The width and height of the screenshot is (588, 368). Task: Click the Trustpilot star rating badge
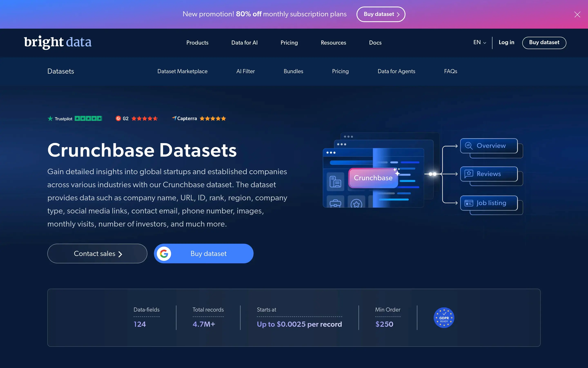[75, 119]
